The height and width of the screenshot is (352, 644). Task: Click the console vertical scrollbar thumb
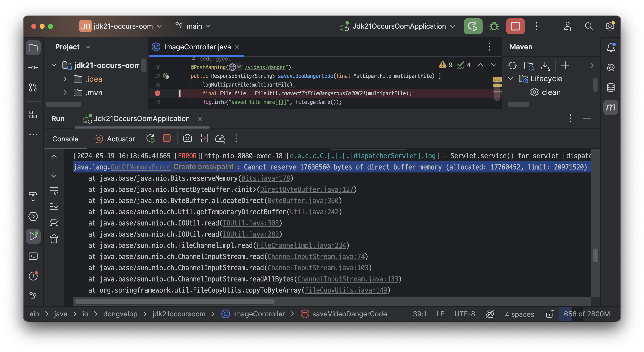[x=595, y=255]
